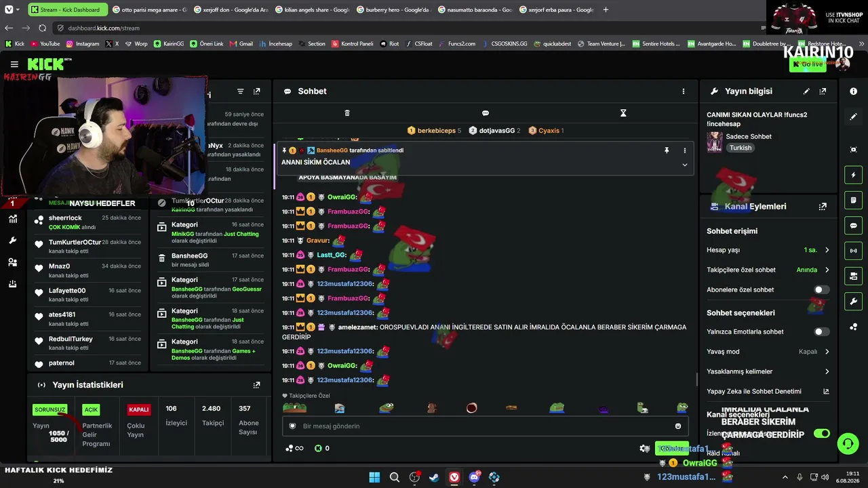Pop out the Kanal Eylemleri panel

coord(823,207)
